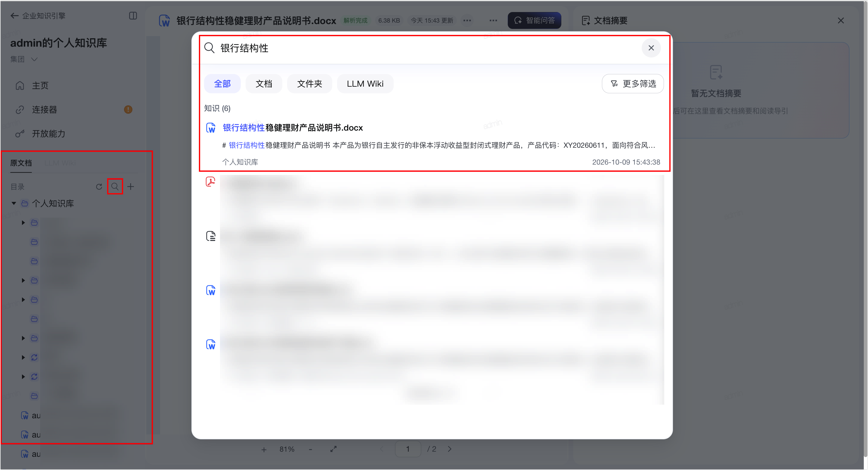Select the 文件夹 filter chip
This screenshot has width=868, height=470.
[x=309, y=84]
